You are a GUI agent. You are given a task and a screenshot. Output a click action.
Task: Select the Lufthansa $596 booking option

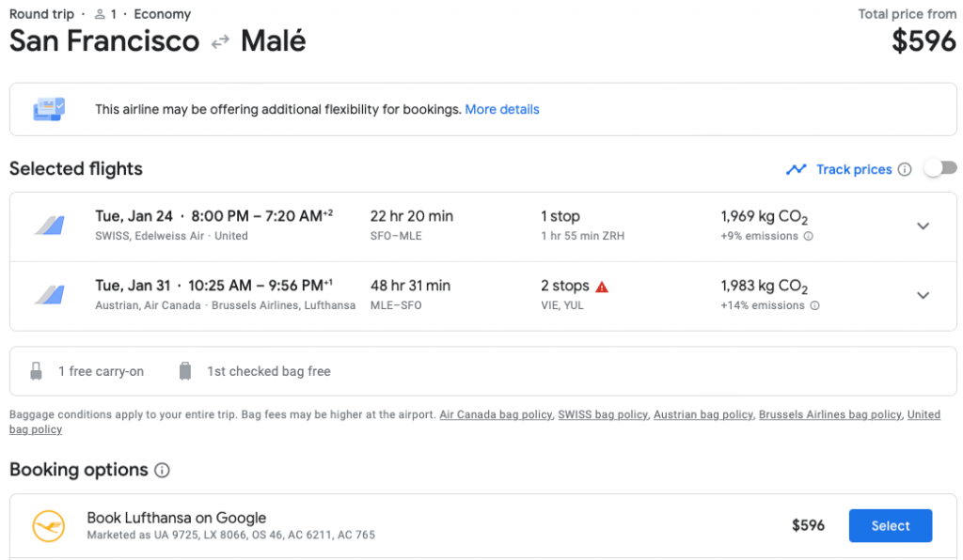890,526
